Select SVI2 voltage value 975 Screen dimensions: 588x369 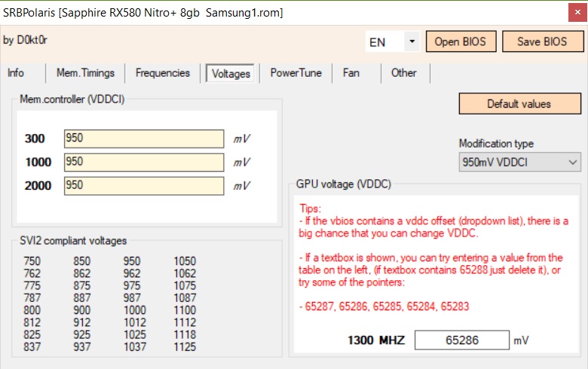pos(132,285)
